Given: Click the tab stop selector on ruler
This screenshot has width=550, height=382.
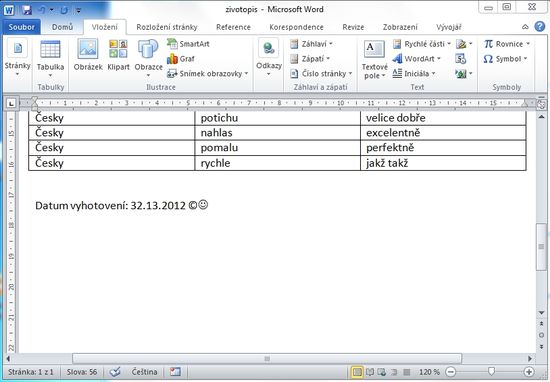Looking at the screenshot, I should click(x=11, y=103).
